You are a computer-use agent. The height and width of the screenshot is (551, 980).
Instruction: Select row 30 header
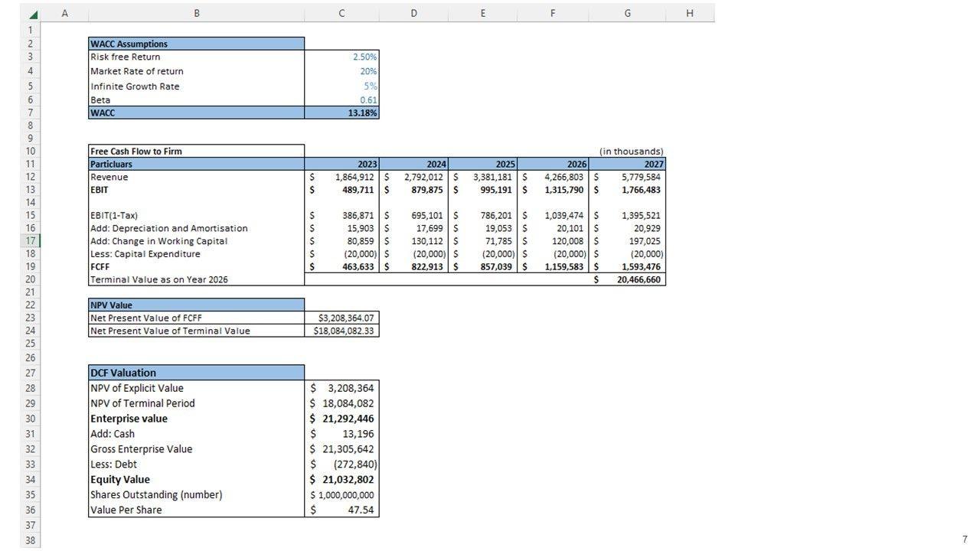31,419
